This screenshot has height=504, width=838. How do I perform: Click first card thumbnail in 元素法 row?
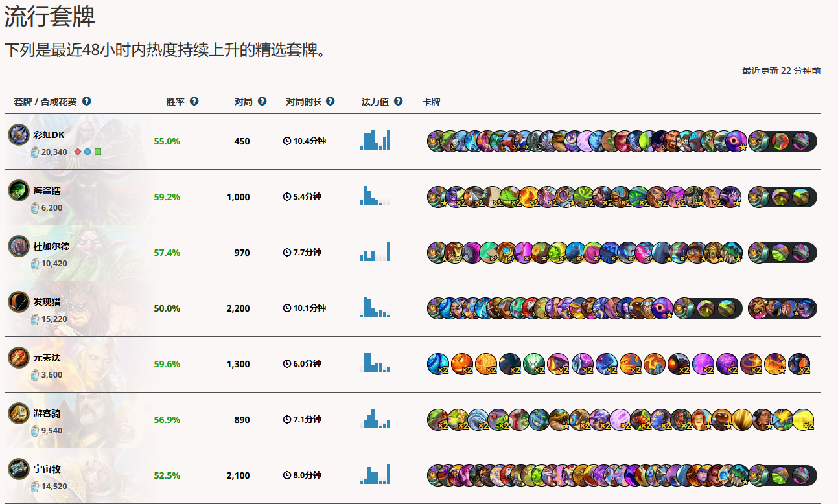[x=438, y=364]
